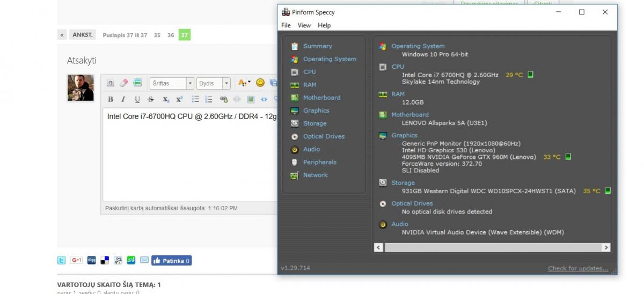Click Audio heading in summary pane
The height and width of the screenshot is (294, 644).
(400, 224)
